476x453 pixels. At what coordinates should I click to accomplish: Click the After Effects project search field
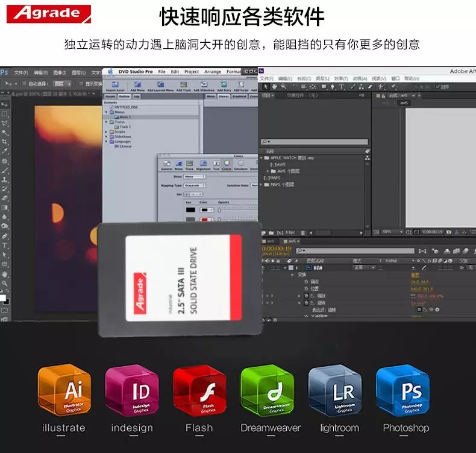coord(313,142)
